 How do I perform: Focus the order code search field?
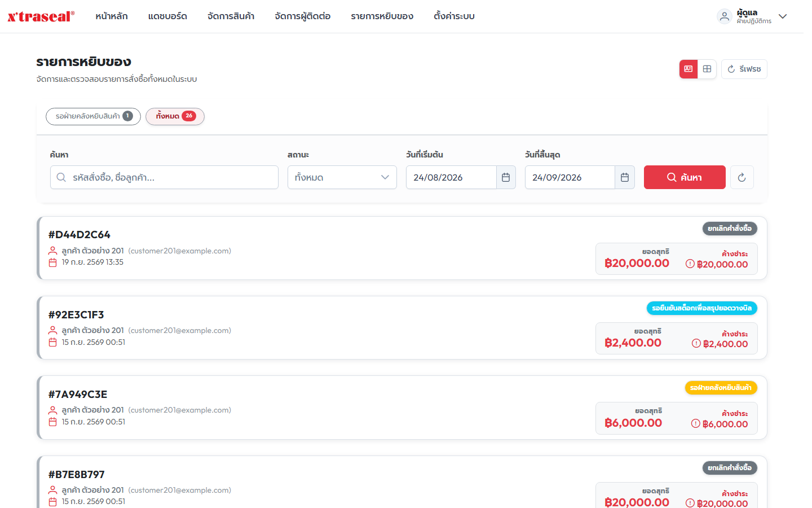(164, 177)
